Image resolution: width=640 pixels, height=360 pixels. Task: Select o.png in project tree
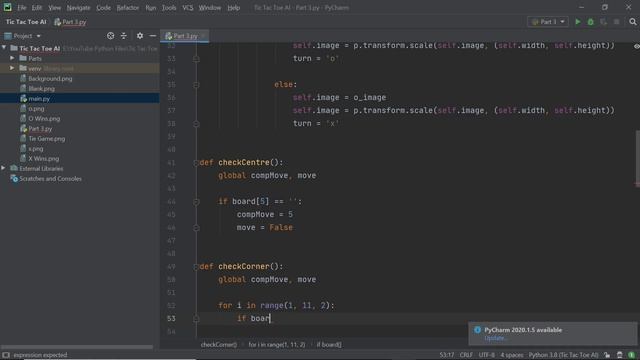point(36,108)
